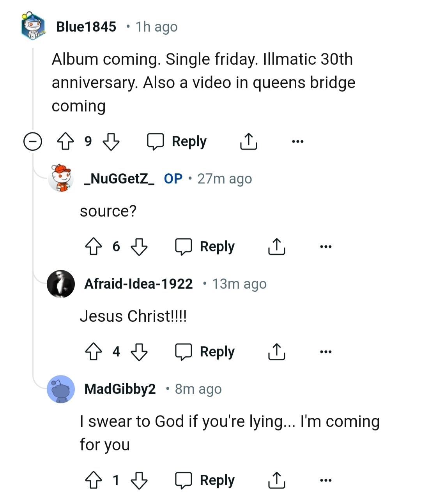Reply to MadGibby2's comment
The image size is (421, 504).
(205, 480)
